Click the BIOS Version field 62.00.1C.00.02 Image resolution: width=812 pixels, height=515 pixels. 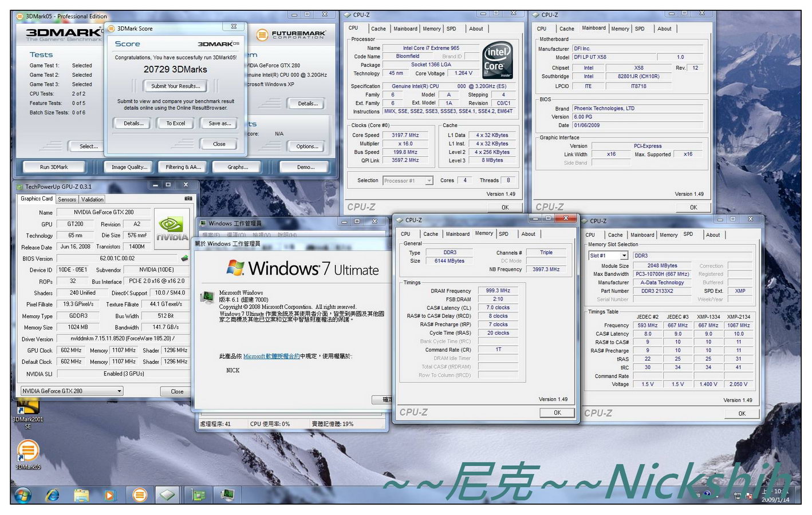coord(117,258)
